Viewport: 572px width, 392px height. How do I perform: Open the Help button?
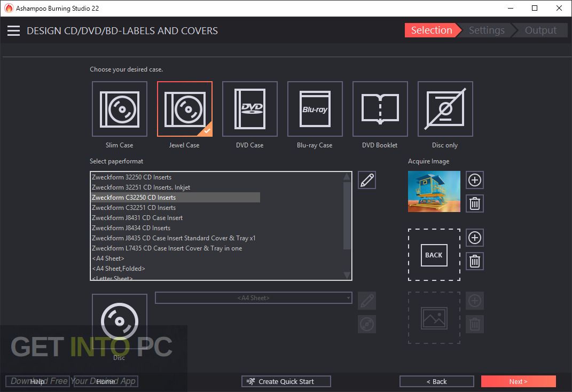coord(37,381)
